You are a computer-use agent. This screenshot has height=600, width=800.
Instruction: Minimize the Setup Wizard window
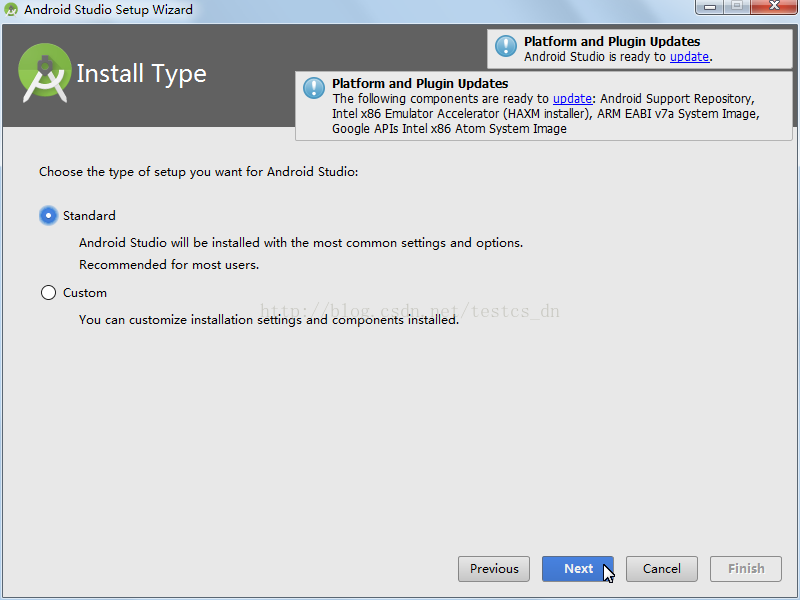710,7
